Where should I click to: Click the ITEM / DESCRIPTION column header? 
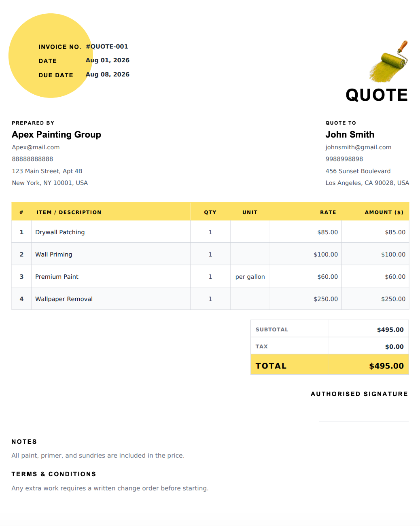tap(69, 212)
